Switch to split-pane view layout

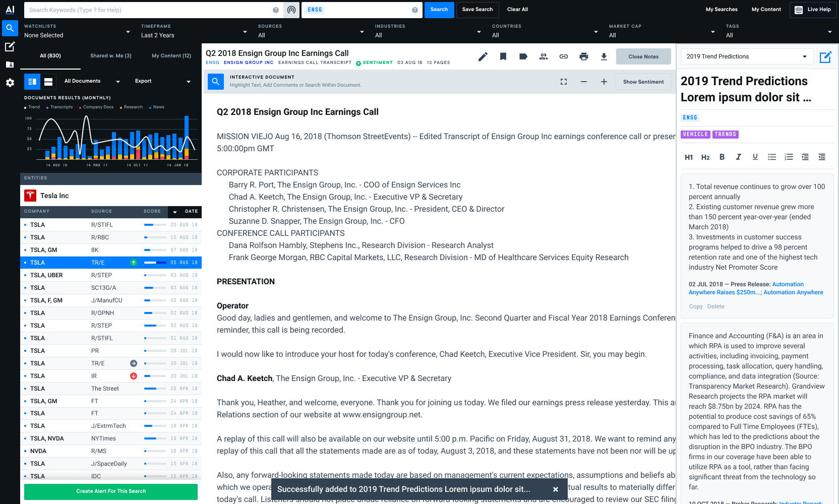pyautogui.click(x=32, y=81)
